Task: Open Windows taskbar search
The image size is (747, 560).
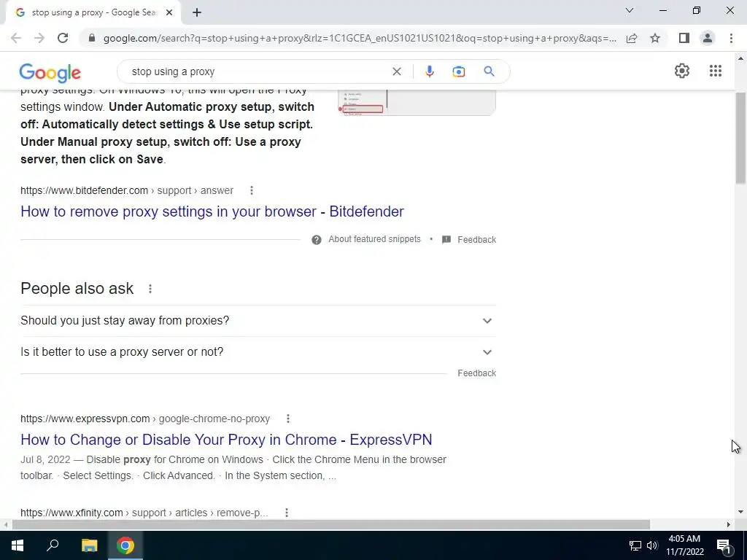Action: (53, 545)
